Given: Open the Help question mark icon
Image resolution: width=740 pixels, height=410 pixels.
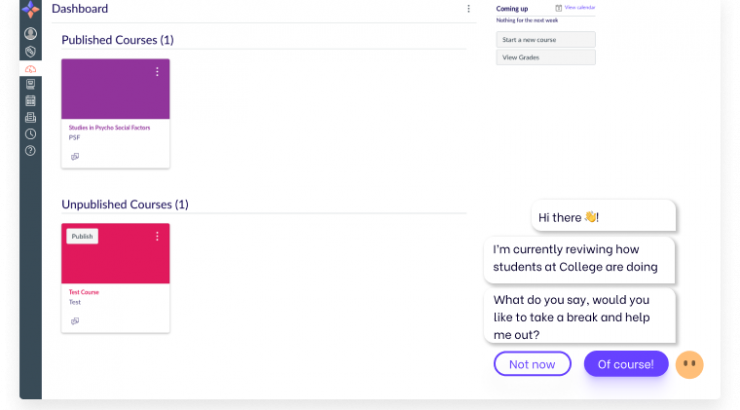Looking at the screenshot, I should [30, 151].
